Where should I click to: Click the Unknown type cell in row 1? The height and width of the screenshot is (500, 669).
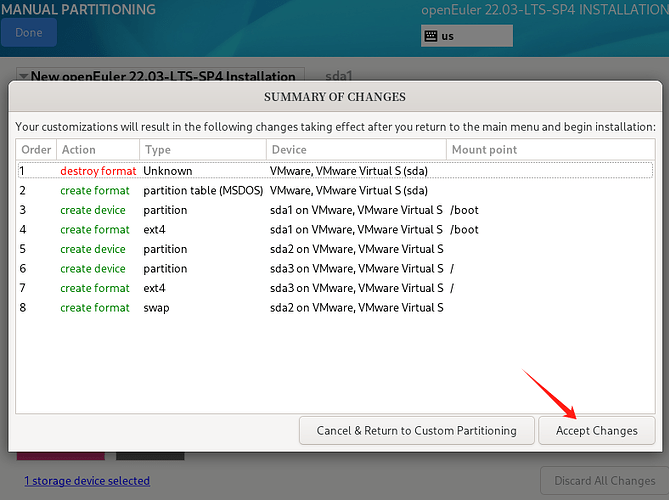[168, 171]
